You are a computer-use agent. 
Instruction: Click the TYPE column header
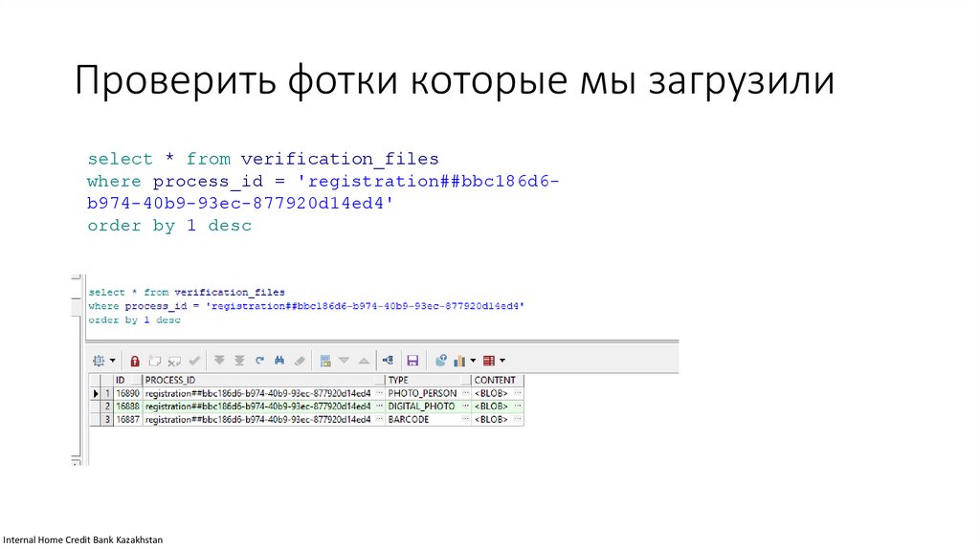click(x=428, y=380)
